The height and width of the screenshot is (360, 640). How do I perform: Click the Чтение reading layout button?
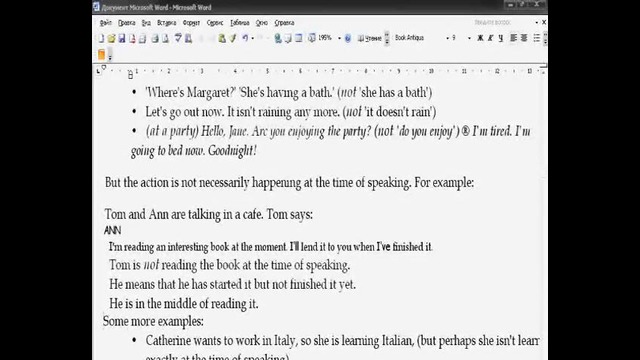click(370, 38)
